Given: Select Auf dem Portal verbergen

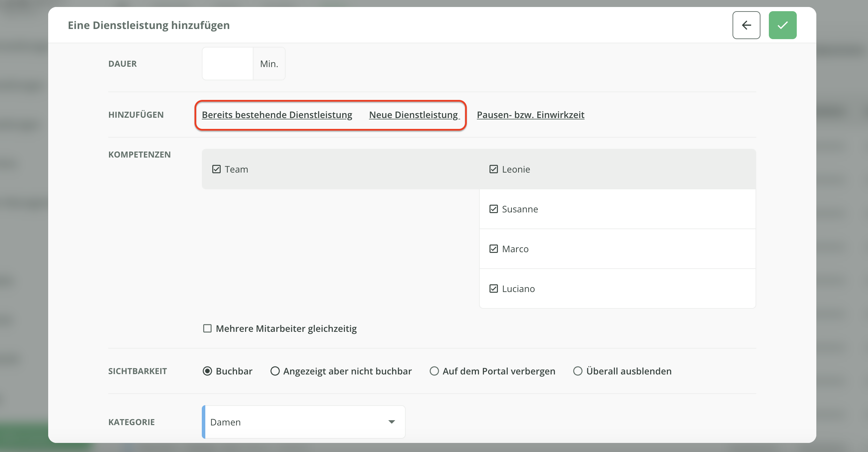Looking at the screenshot, I should pyautogui.click(x=434, y=371).
